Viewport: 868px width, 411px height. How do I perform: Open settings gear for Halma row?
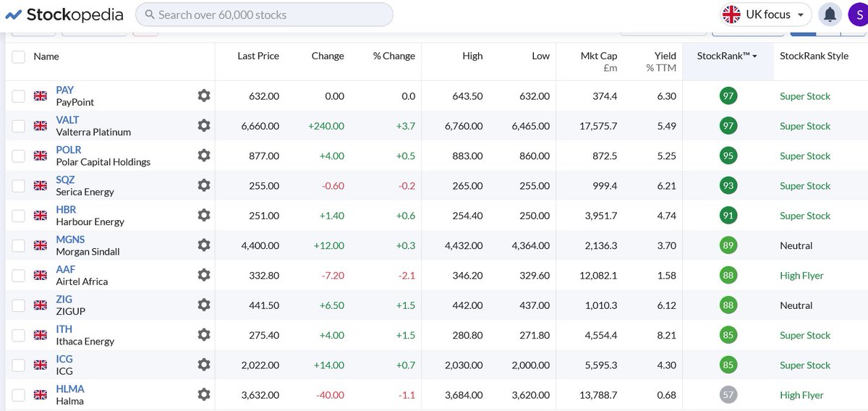coord(204,394)
